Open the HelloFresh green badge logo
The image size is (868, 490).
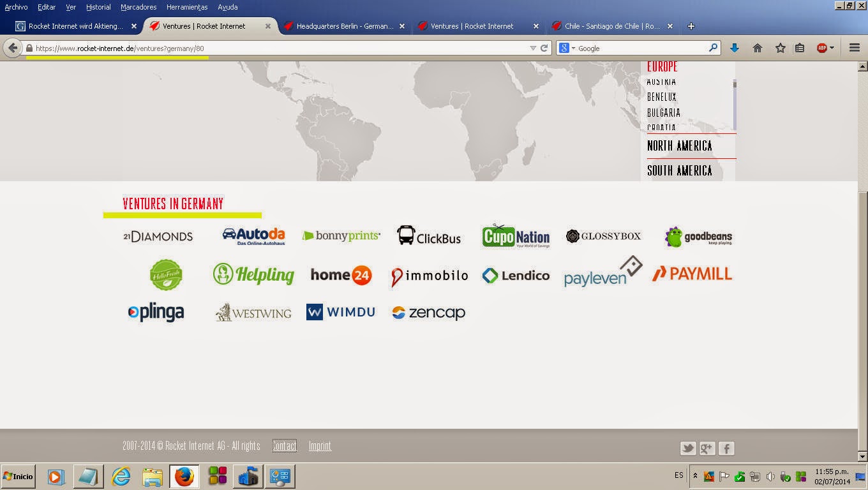pos(166,275)
